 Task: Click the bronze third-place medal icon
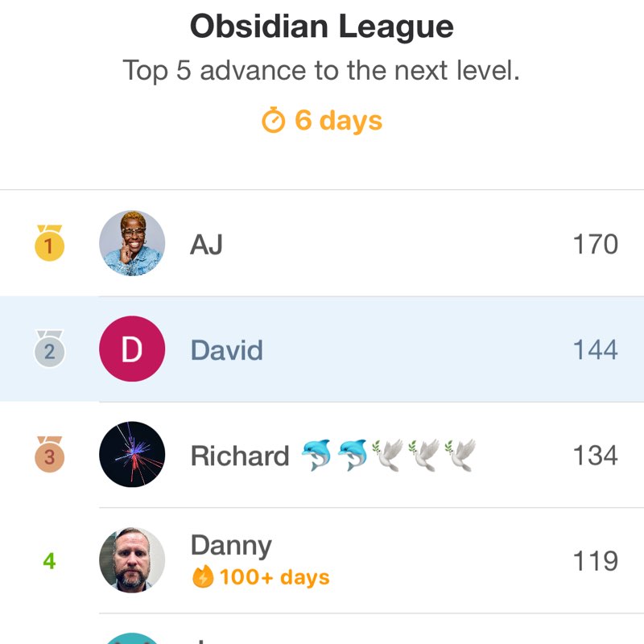tap(49, 455)
